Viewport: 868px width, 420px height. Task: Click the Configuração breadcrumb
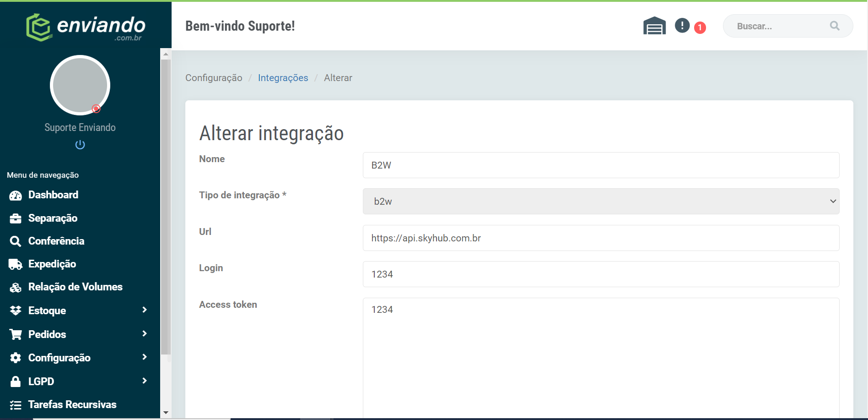click(x=214, y=78)
